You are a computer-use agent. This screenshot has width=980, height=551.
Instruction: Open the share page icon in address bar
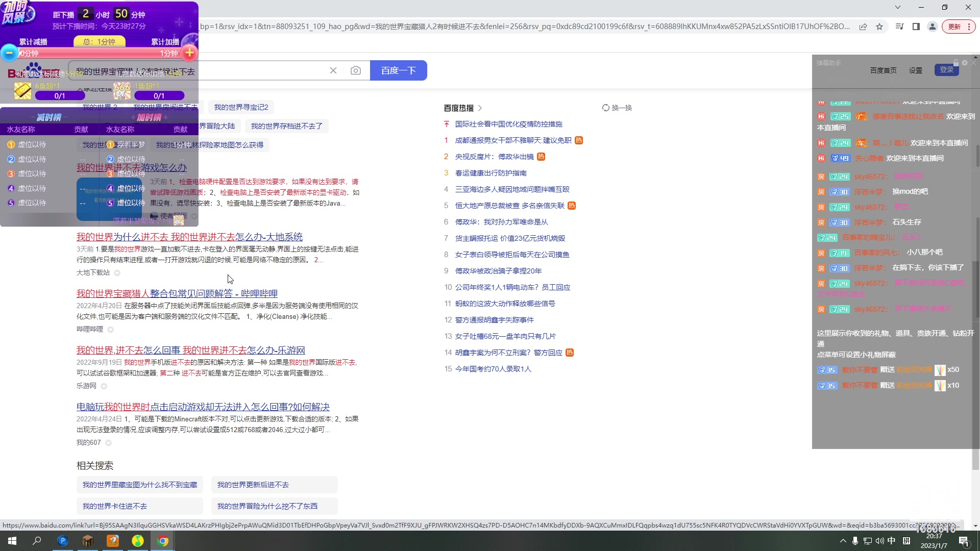click(863, 27)
